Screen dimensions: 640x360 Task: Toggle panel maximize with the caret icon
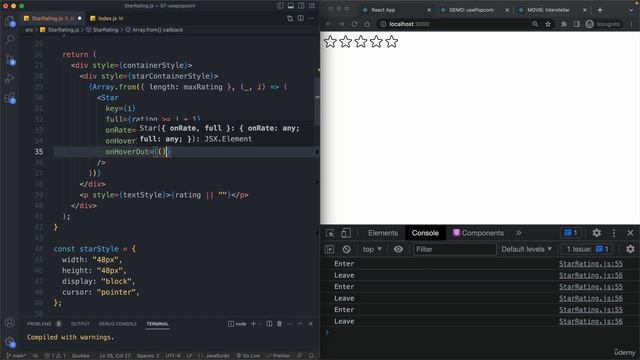tap(300, 324)
